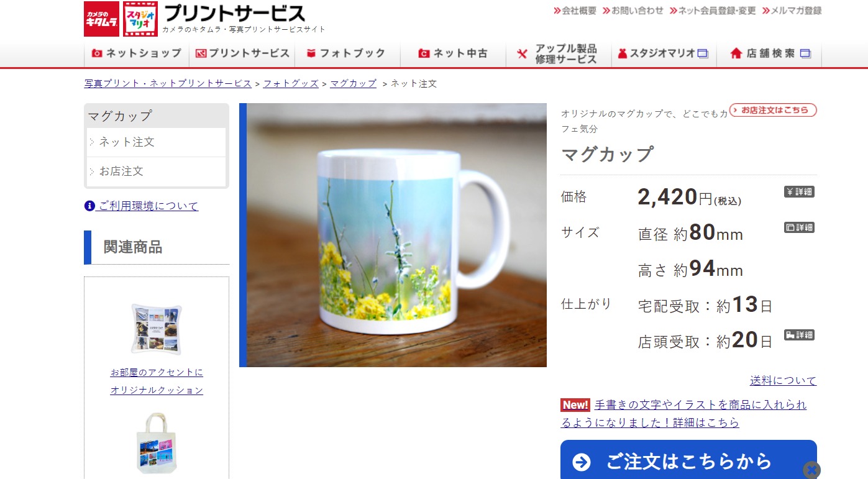Click the スタジオマリオ logo icon

[140, 19]
